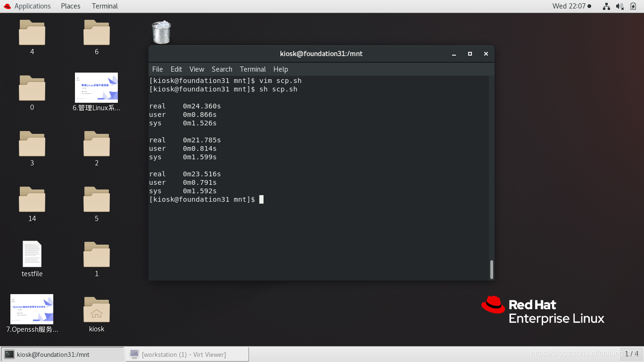Switch to workstation (1) - Virt Viewer taskbar entry
The image size is (644, 362).
[x=187, y=354]
